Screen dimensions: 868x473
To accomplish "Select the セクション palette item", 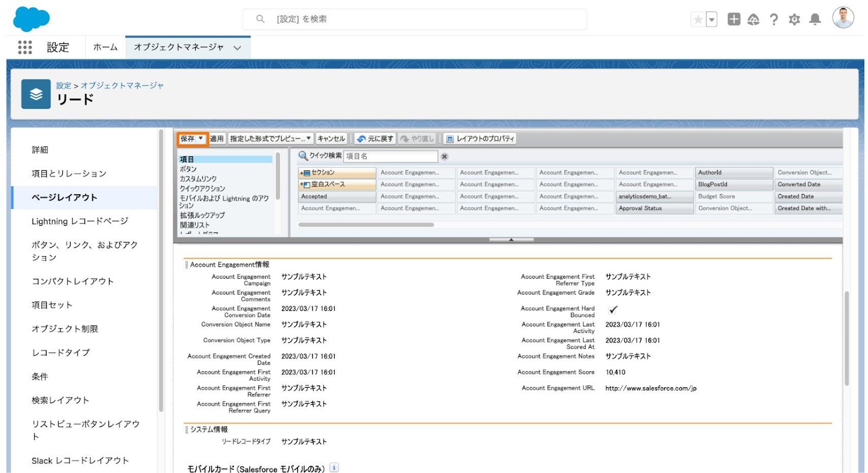I will [337, 172].
